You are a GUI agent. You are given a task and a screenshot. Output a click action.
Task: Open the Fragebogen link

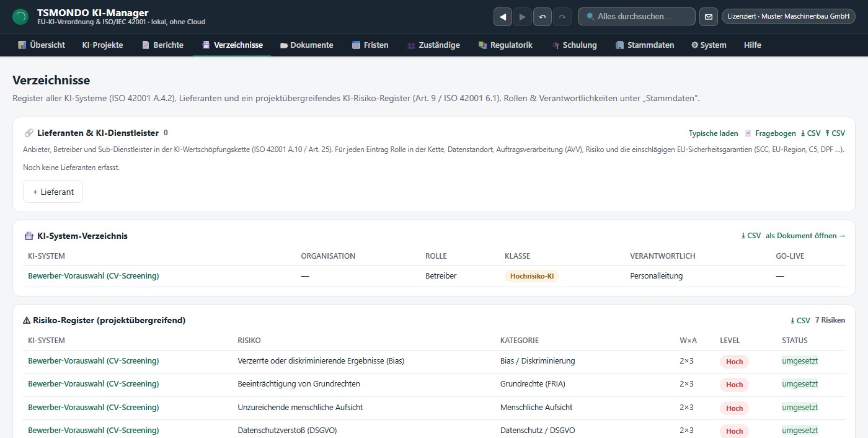click(770, 133)
